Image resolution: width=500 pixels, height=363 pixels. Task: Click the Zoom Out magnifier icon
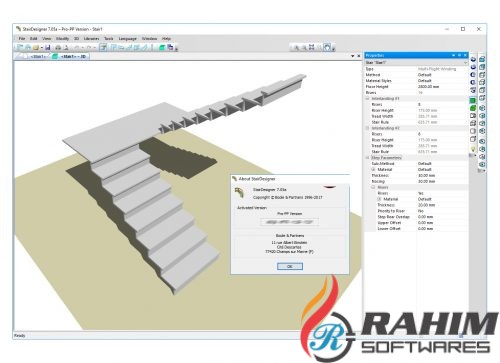point(304,48)
